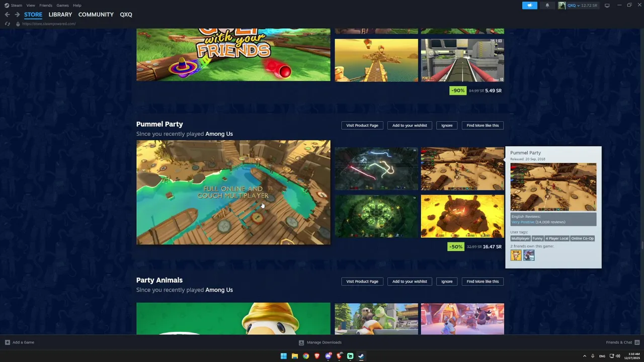The width and height of the screenshot is (644, 362).
Task: Click the padlock icon beside the URL
Action: 18,24
